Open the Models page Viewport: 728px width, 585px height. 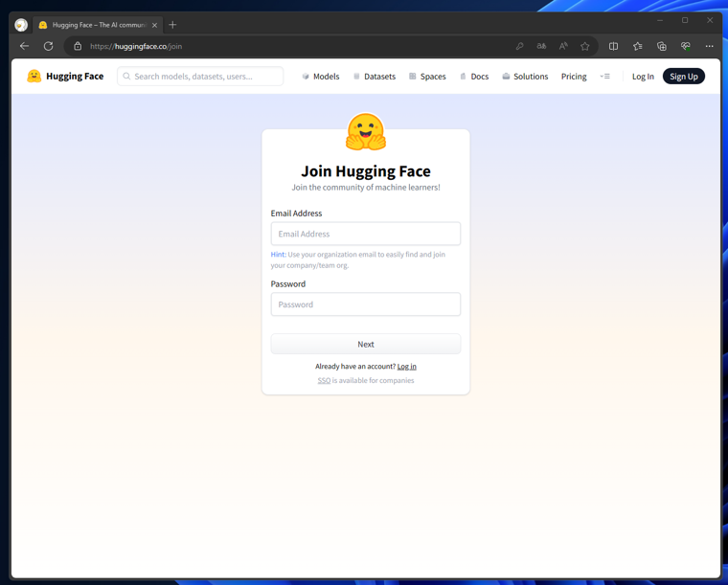point(321,76)
